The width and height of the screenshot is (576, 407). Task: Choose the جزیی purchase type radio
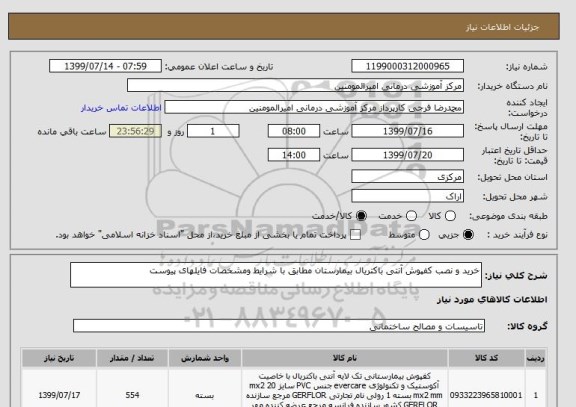468,234
